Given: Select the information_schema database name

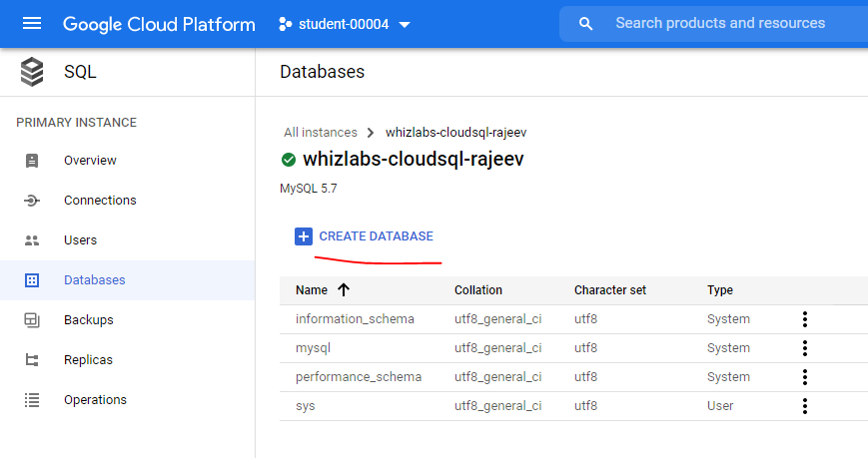Looking at the screenshot, I should coord(355,319).
